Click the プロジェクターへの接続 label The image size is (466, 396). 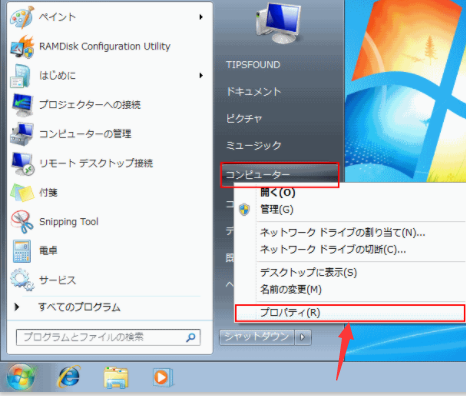[90, 105]
